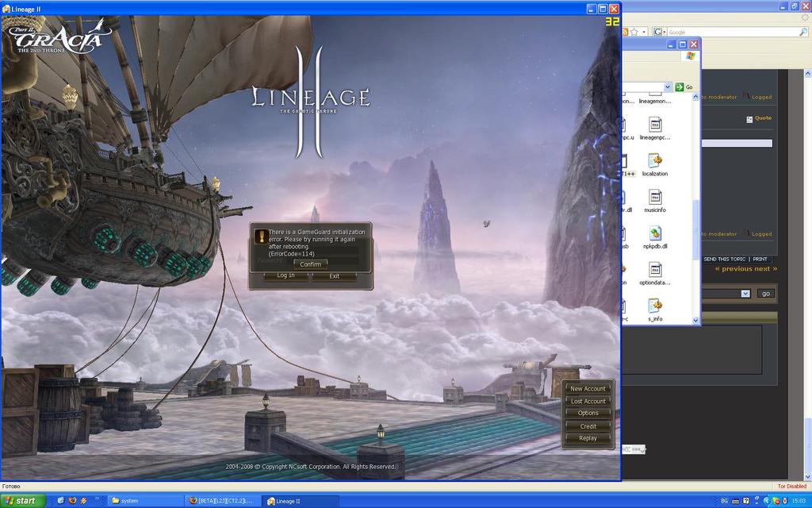
Task: Select the s_info file icon
Action: [655, 306]
